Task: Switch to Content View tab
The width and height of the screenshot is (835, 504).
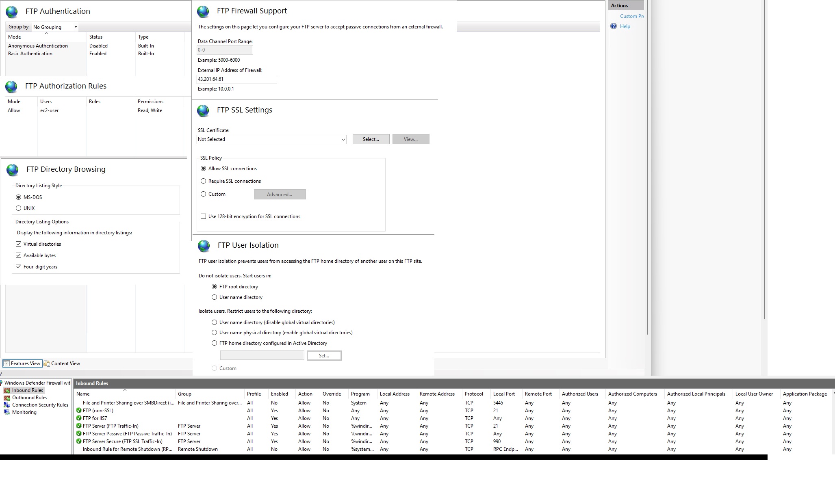Action: (x=62, y=363)
